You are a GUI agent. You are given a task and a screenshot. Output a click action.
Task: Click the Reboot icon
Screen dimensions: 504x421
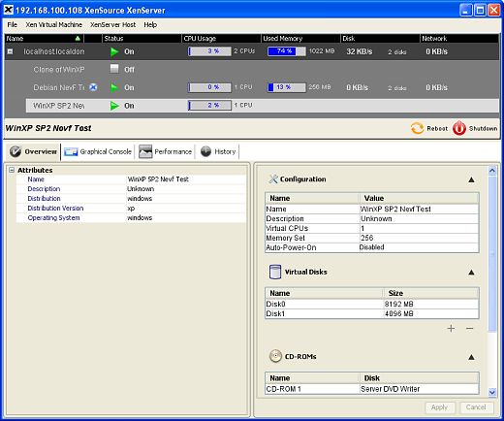(417, 128)
